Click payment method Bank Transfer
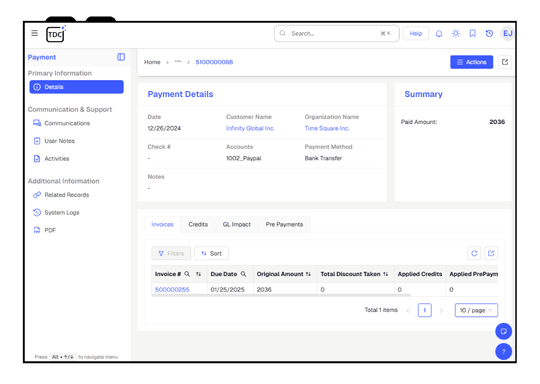540x384 pixels. tap(323, 158)
